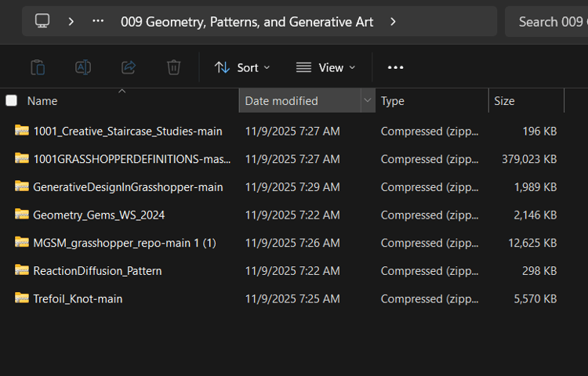Sort by the Name column header

tap(42, 101)
